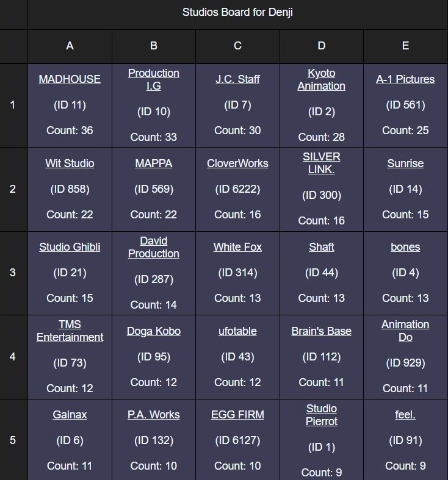
Task: Click the Production I.G link
Action: (154, 79)
